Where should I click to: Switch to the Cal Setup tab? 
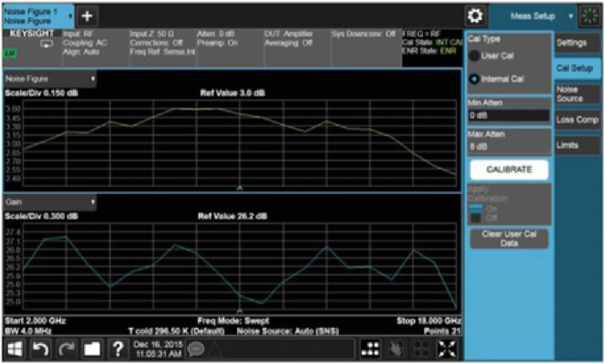(x=577, y=68)
